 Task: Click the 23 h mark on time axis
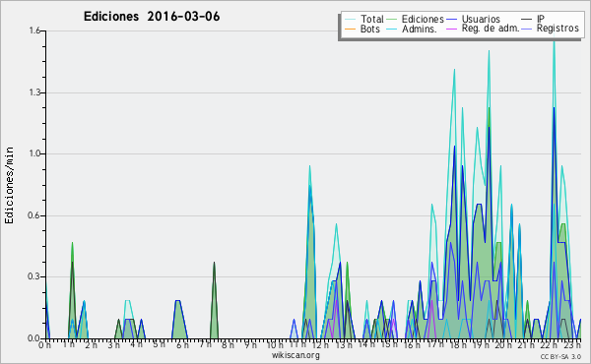[572, 344]
